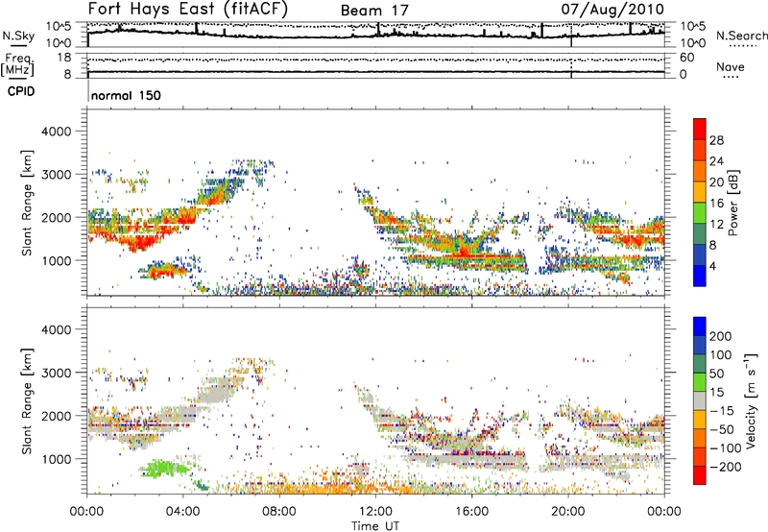Click the 'Power [dB]' color bar label
This screenshot has width=768, height=532.
click(732, 203)
